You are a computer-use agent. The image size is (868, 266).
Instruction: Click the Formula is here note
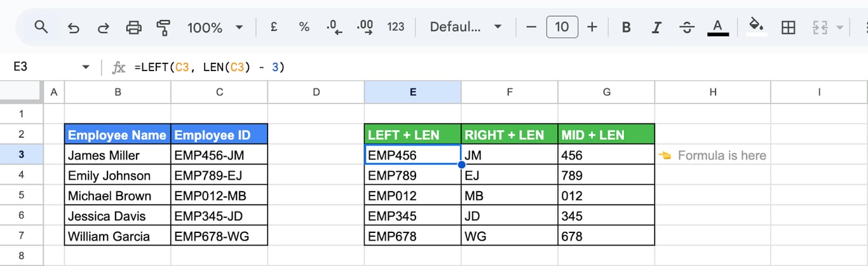pos(713,155)
